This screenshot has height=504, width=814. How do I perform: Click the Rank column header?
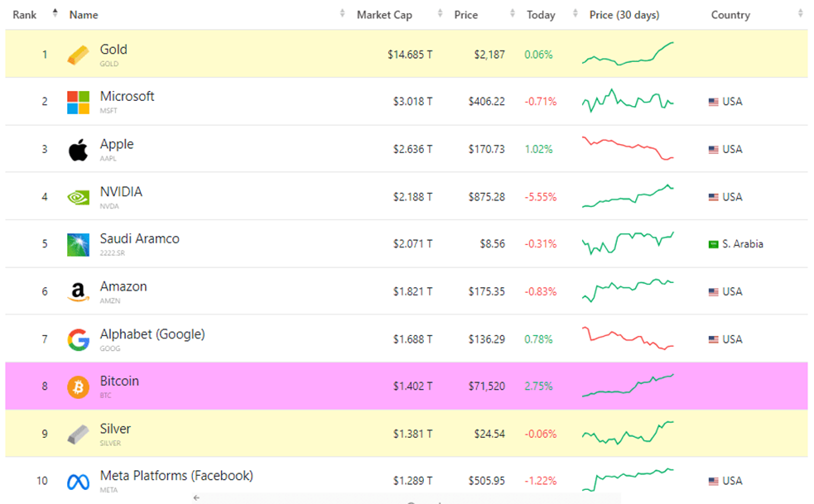click(x=24, y=15)
